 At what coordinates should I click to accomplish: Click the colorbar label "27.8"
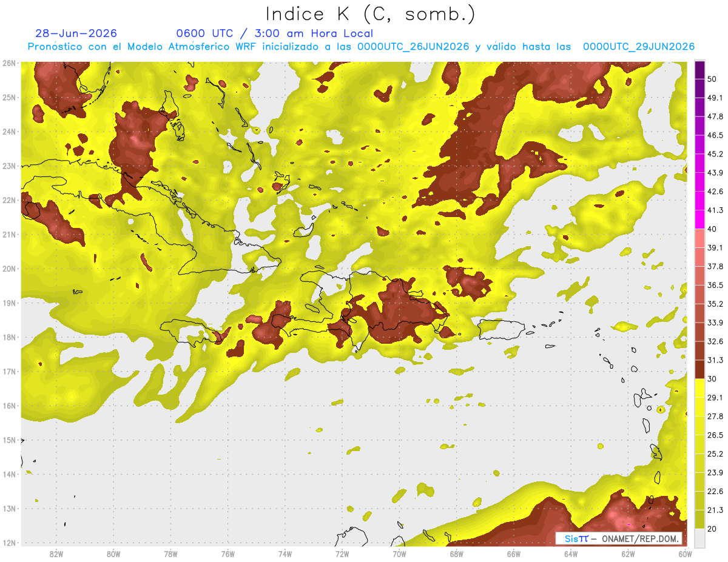pos(715,416)
